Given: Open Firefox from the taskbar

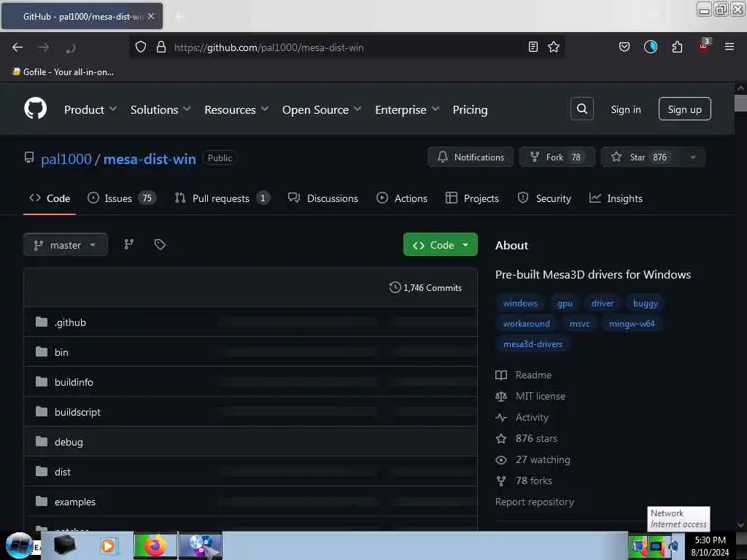Looking at the screenshot, I should [155, 545].
